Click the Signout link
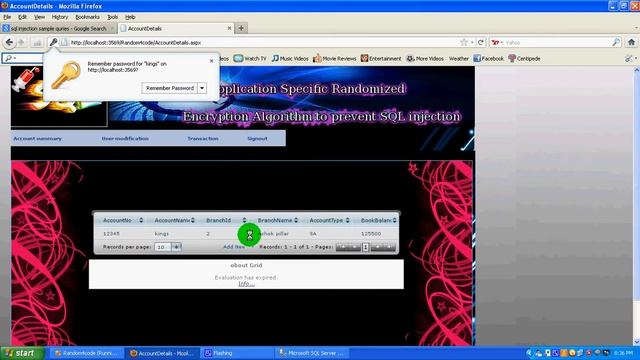 [x=257, y=138]
